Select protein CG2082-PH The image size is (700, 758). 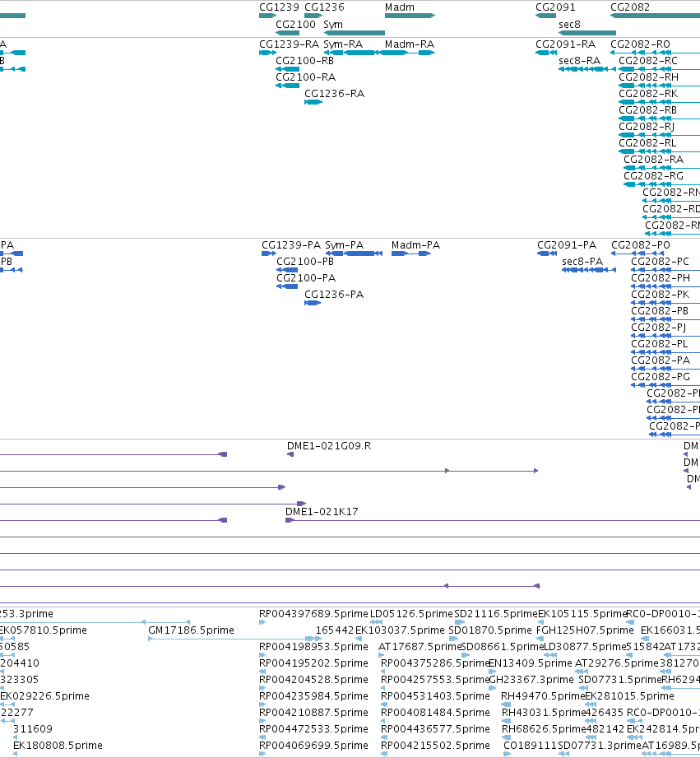tap(665, 286)
